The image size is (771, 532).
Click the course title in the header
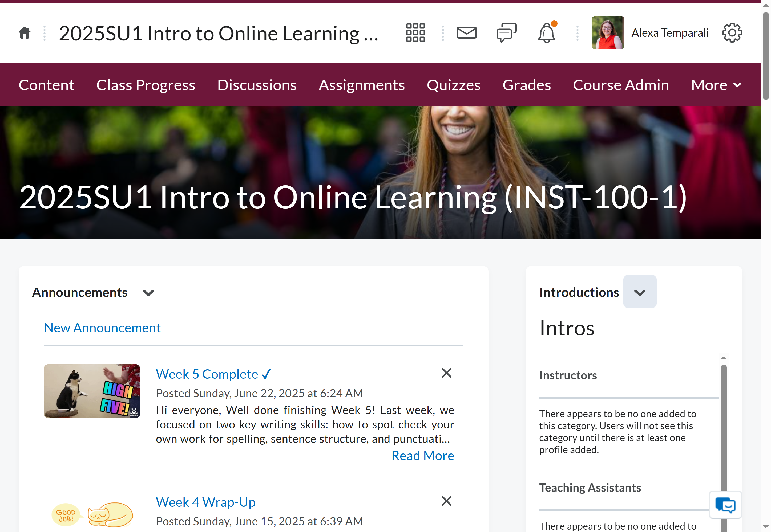tap(219, 33)
